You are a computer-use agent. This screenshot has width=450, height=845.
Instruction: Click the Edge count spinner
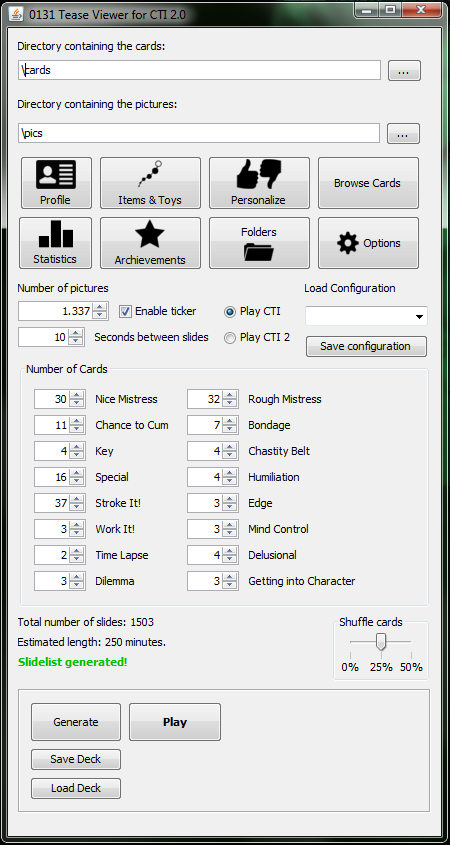pos(213,503)
